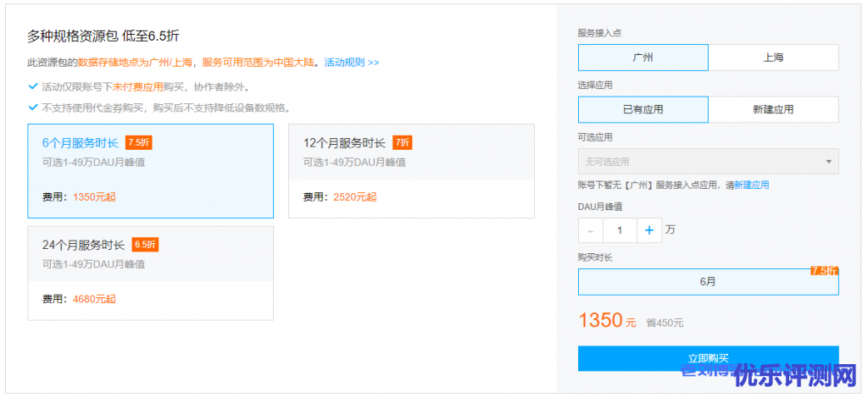Click the 服务可用范围为中国大陆 text

(258, 63)
